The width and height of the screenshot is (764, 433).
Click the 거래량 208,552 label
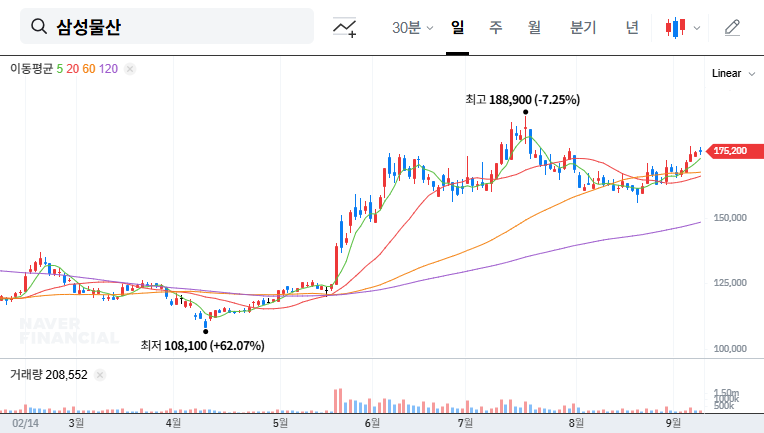coord(49,375)
